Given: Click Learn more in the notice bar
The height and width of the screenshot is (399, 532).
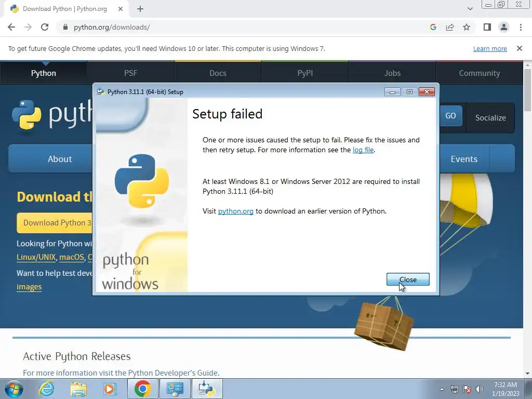Looking at the screenshot, I should [490, 48].
